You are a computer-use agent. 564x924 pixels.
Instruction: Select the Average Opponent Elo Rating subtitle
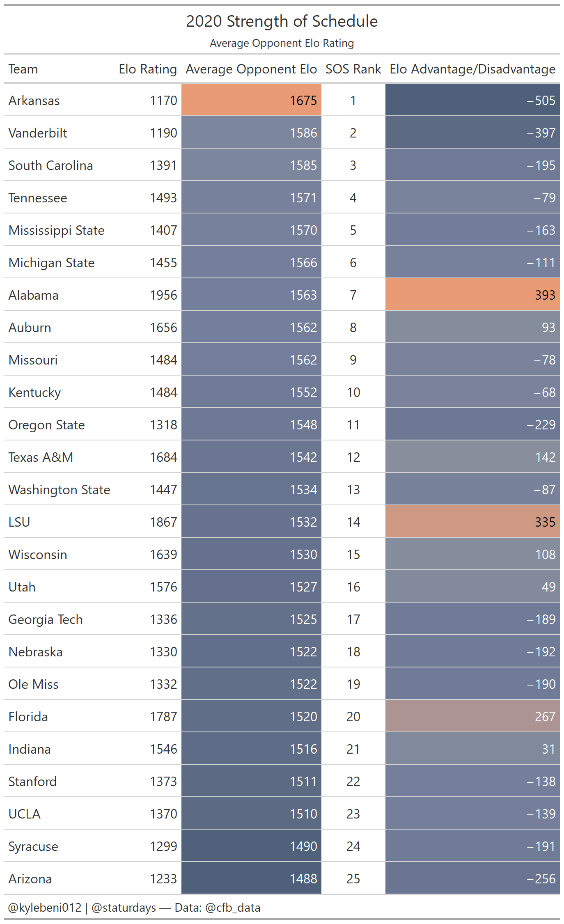(282, 43)
